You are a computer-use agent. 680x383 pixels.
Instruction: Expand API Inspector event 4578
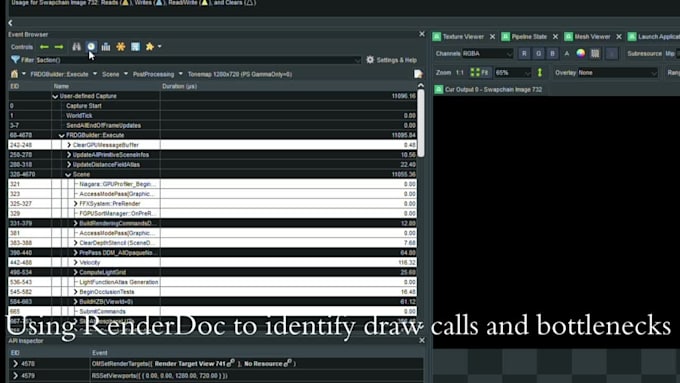[16, 363]
